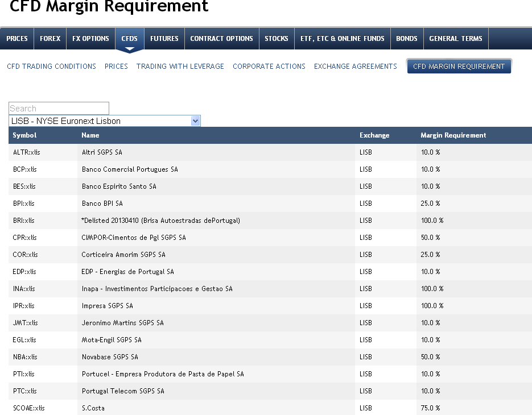Screen dimensions: 532x415
Task: Open the Stocks tab
Action: pyautogui.click(x=277, y=39)
